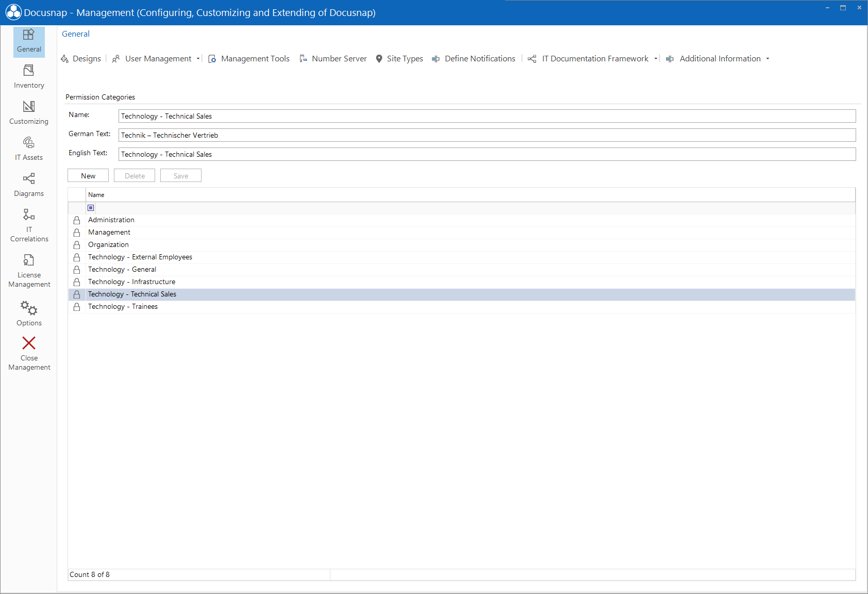
Task: Expand the User Management dropdown arrow
Action: pyautogui.click(x=198, y=59)
